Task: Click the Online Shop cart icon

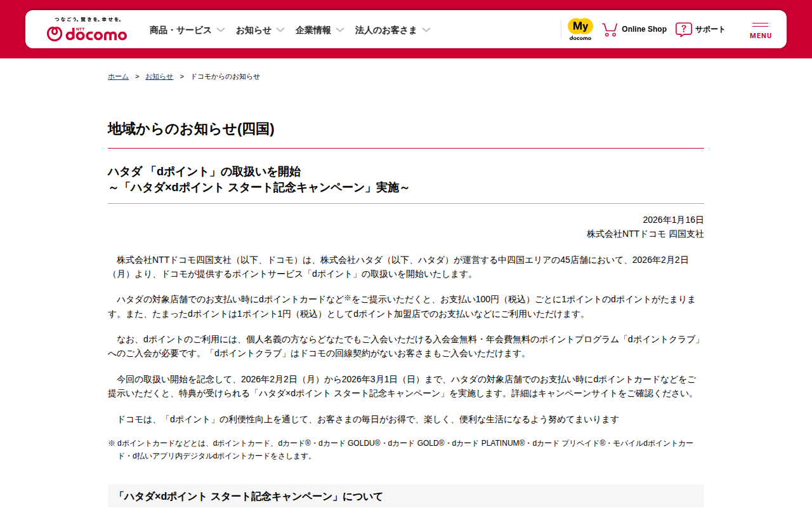Action: [x=610, y=29]
